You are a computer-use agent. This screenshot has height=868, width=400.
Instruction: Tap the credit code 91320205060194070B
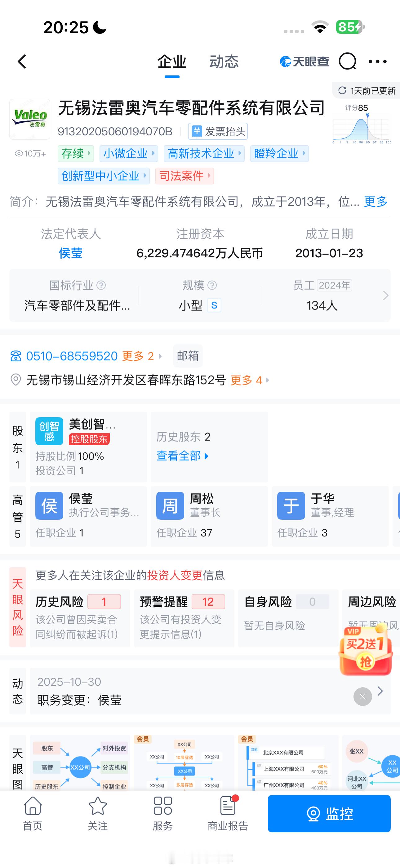(115, 131)
